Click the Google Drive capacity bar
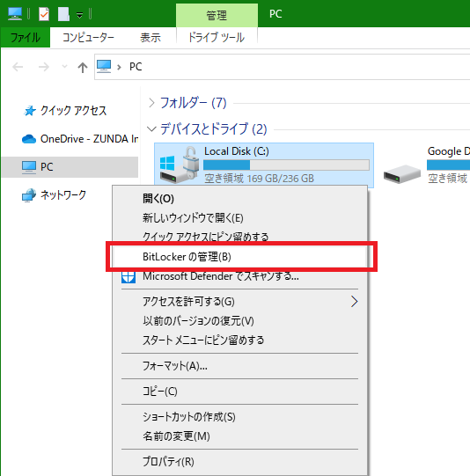 449,165
